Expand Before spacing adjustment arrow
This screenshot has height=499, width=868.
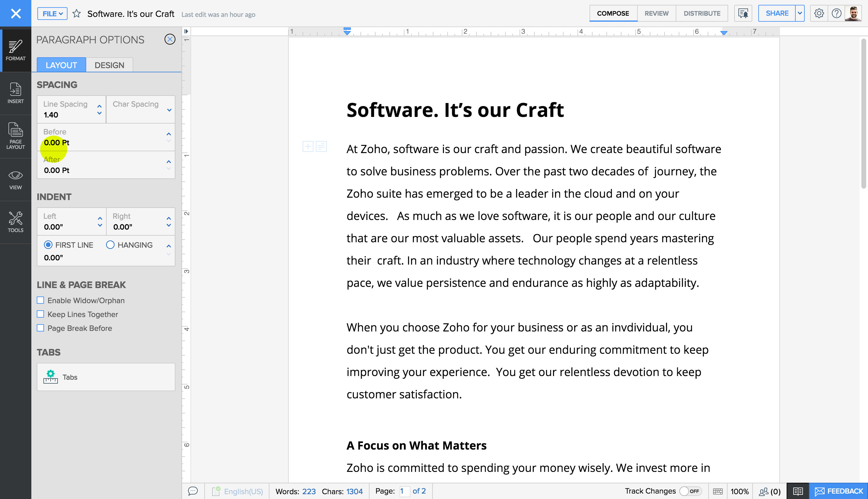[x=169, y=134]
